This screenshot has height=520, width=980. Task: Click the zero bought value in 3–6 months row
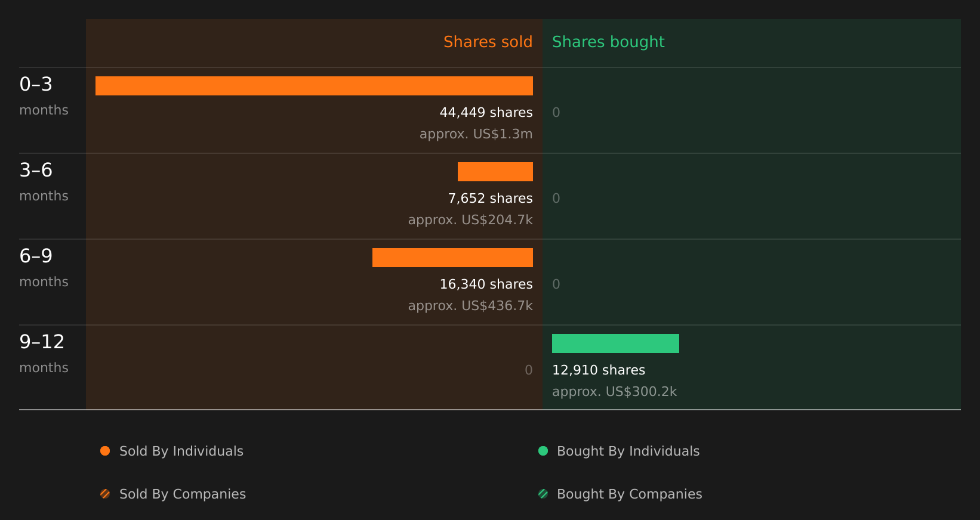click(x=556, y=199)
